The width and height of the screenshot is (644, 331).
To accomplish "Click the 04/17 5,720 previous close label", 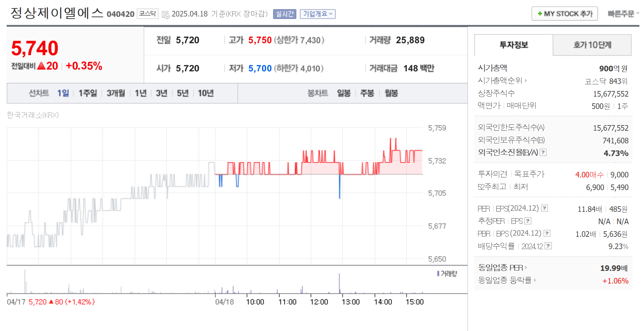I will pyautogui.click(x=51, y=302).
